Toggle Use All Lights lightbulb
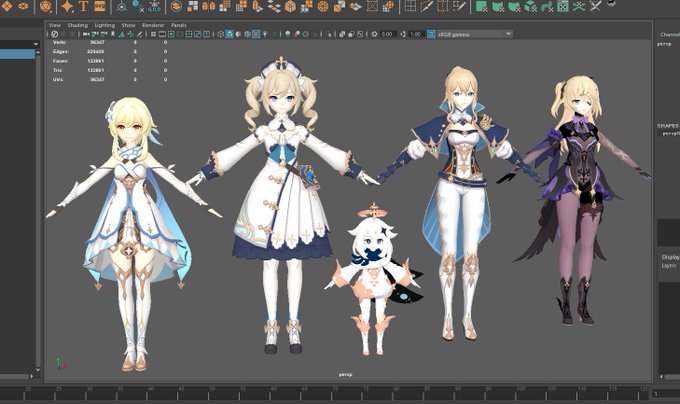680x404 pixels. (265, 34)
